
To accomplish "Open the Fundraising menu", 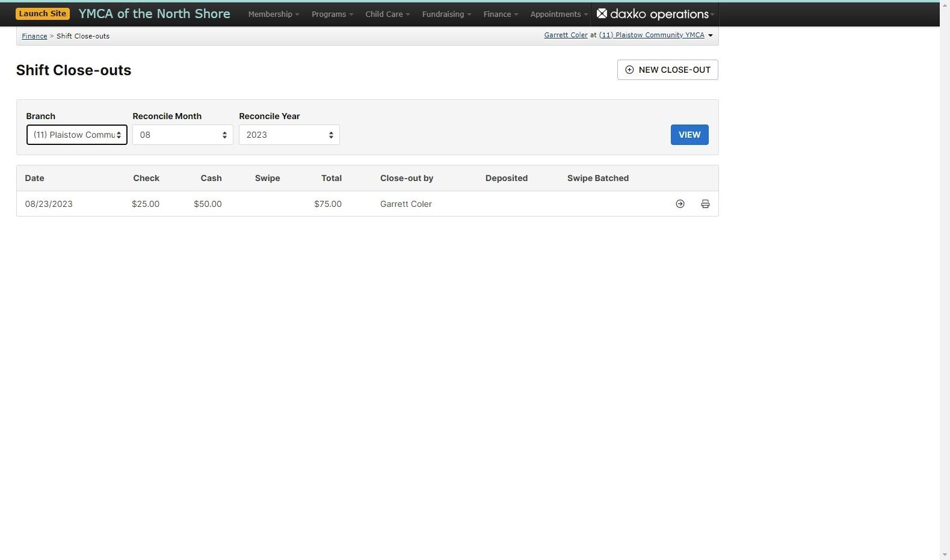I will [x=446, y=14].
